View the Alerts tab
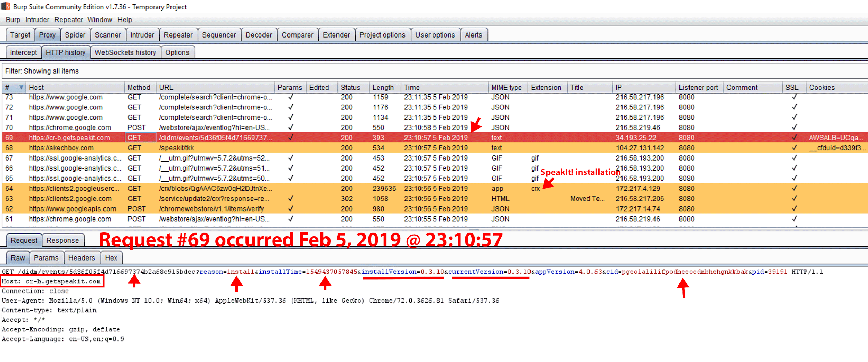Screen dimensions: 868x362 coord(474,35)
